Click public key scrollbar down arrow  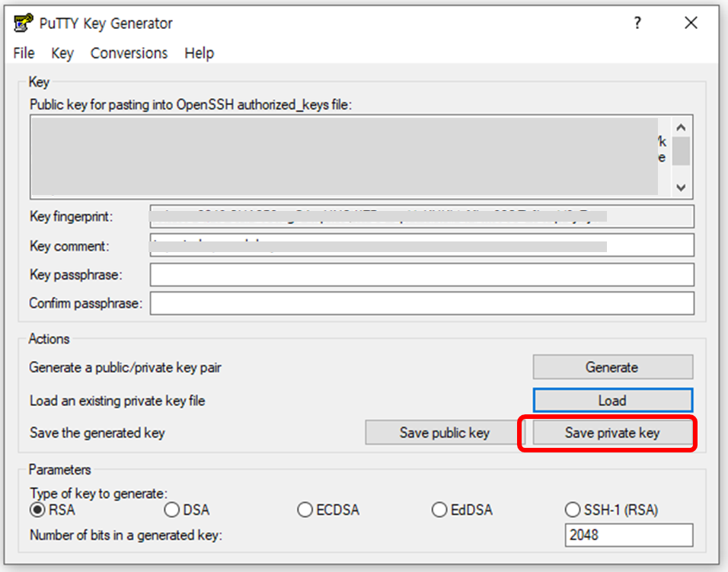(x=681, y=187)
